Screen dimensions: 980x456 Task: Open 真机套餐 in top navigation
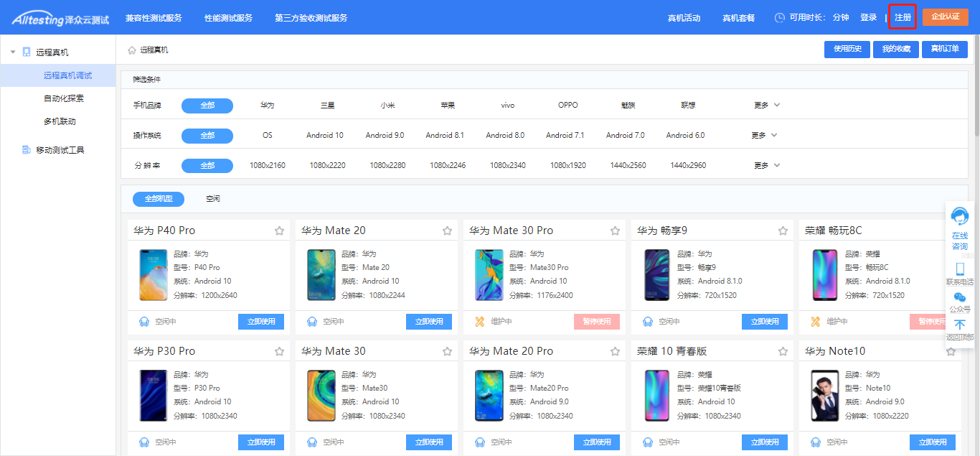tap(738, 18)
